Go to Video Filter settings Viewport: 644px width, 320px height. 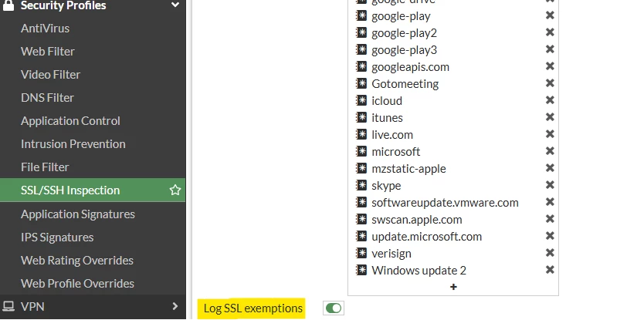50,75
